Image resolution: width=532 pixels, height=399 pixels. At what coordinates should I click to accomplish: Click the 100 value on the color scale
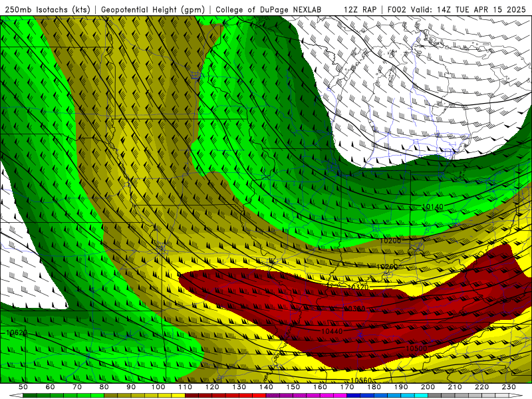tap(158, 387)
